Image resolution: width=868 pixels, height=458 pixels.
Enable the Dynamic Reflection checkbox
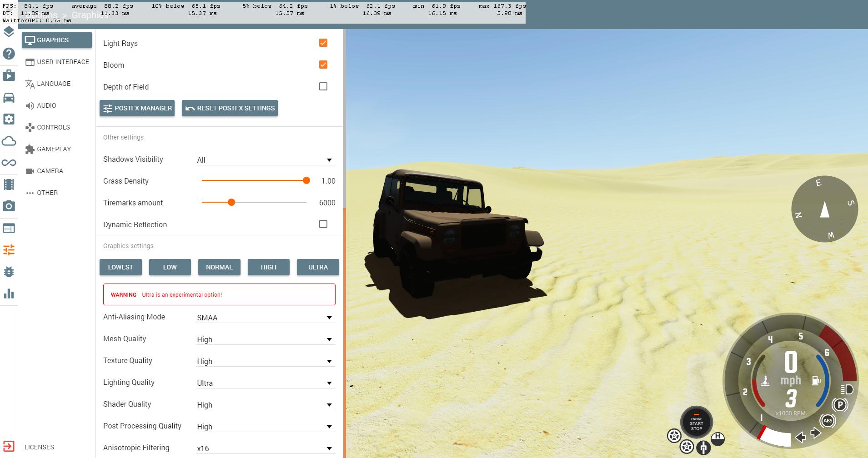point(323,224)
